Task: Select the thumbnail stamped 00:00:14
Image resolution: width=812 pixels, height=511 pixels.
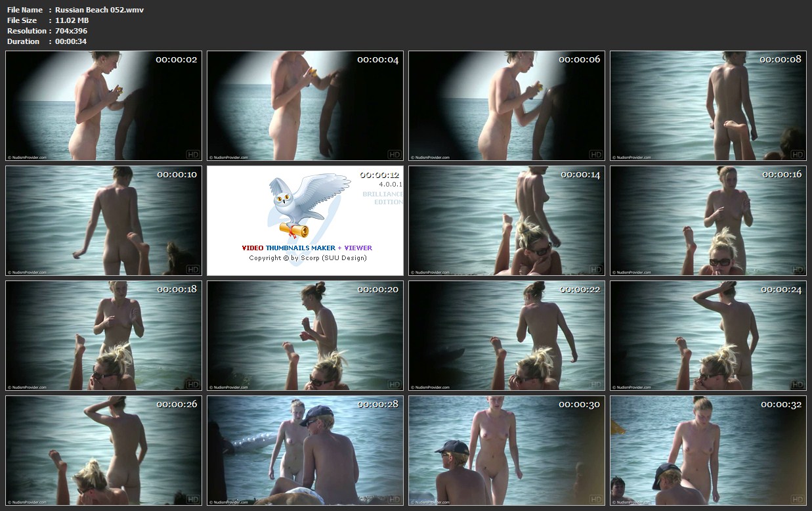Action: pyautogui.click(x=506, y=221)
